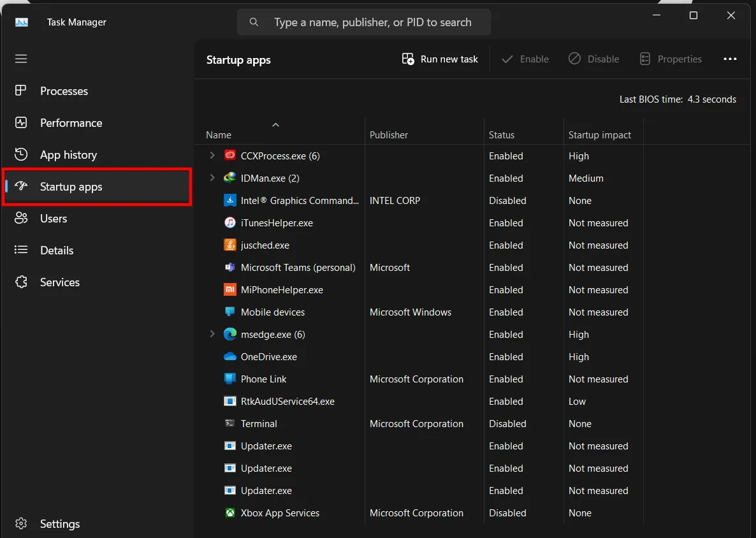
Task: Select the Xbox App Services icon
Action: click(230, 513)
